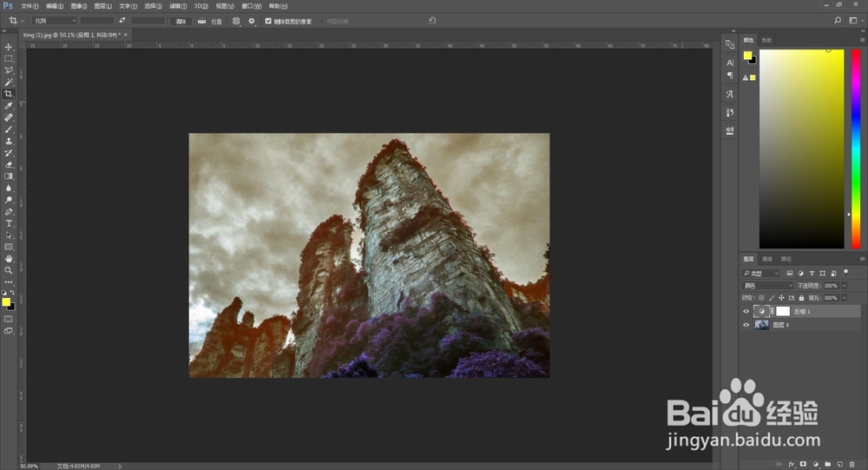Select the Zoom tool in toolbar
This screenshot has height=470, width=868.
pyautogui.click(x=9, y=270)
